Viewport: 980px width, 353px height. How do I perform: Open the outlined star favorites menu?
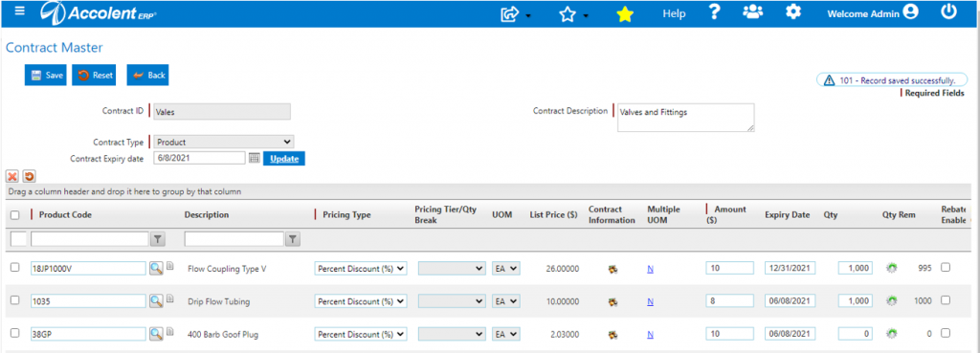pos(568,13)
